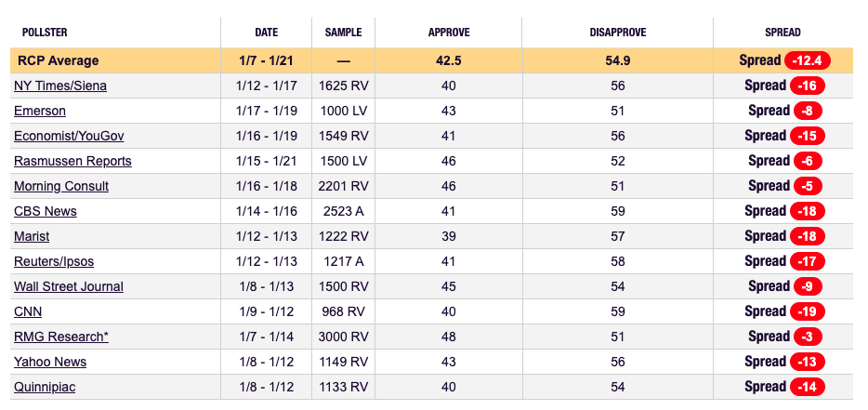Viewport: 868px width, 410px height.
Task: Visit the Morning Consult poll link
Action: click(61, 186)
